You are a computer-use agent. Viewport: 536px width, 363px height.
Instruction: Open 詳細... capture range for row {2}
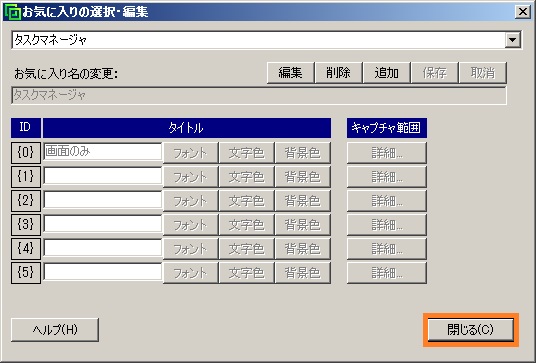(x=387, y=201)
